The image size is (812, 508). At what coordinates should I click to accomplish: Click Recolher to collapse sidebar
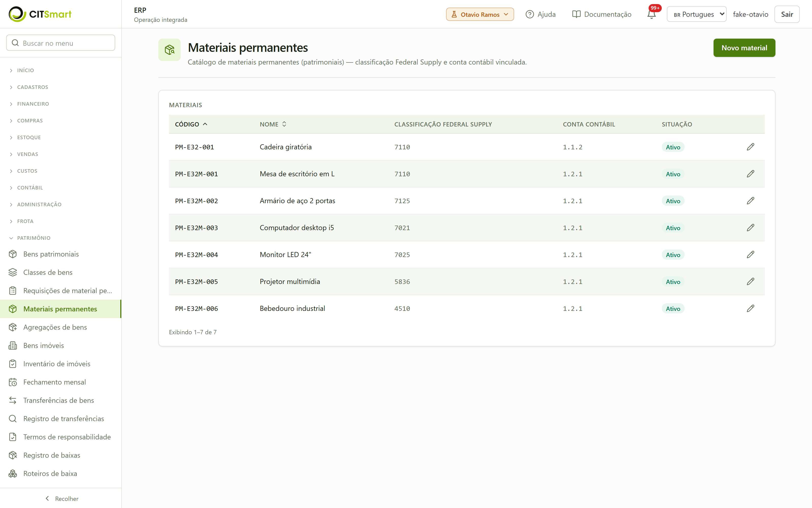(x=61, y=498)
